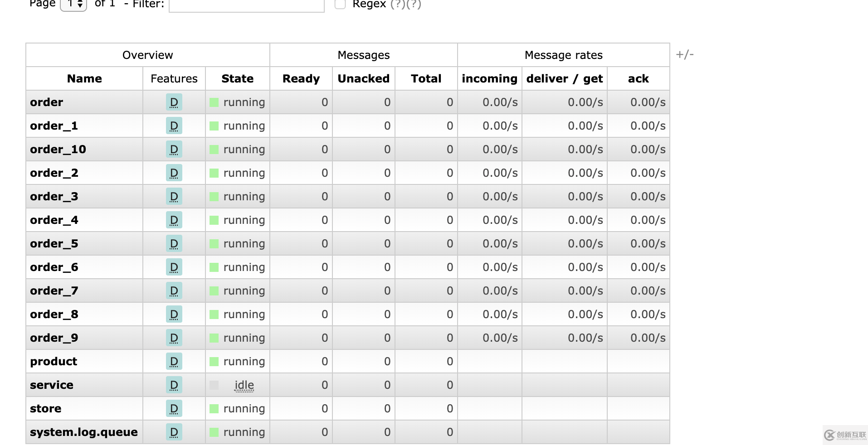Open the product queue

pyautogui.click(x=54, y=361)
